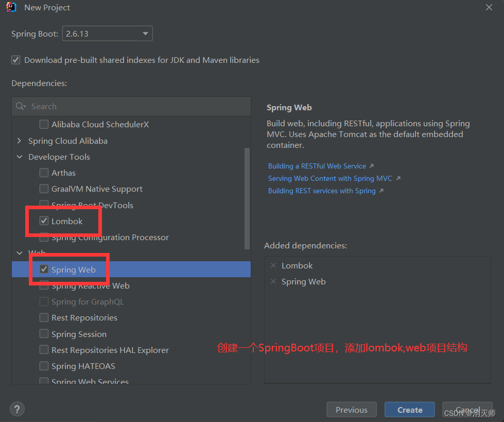Open the arrow icon beside Building REST services with Spring
The height and width of the screenshot is (422, 504).
point(381,191)
